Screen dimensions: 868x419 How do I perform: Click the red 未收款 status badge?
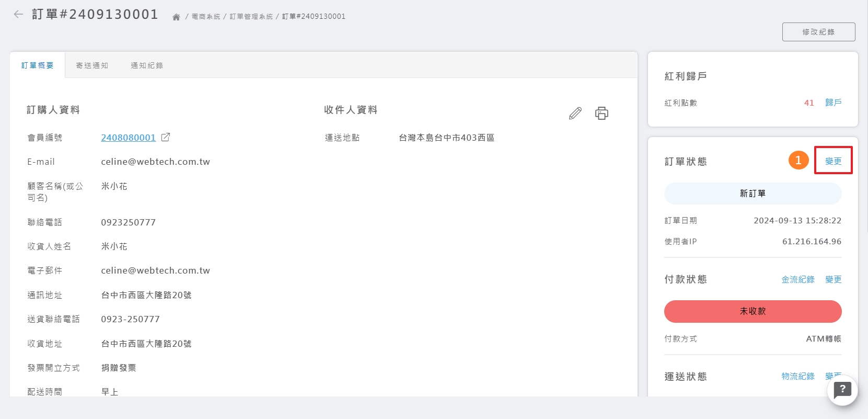click(x=753, y=311)
